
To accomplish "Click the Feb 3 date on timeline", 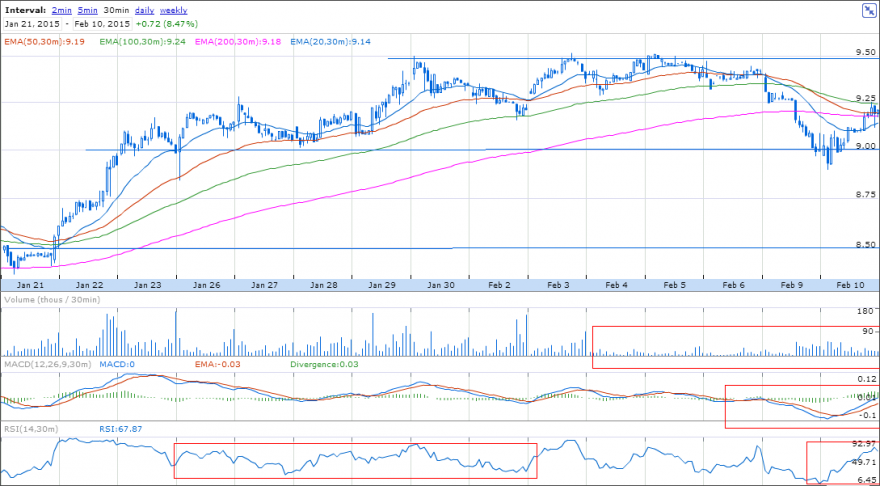I will [x=557, y=285].
